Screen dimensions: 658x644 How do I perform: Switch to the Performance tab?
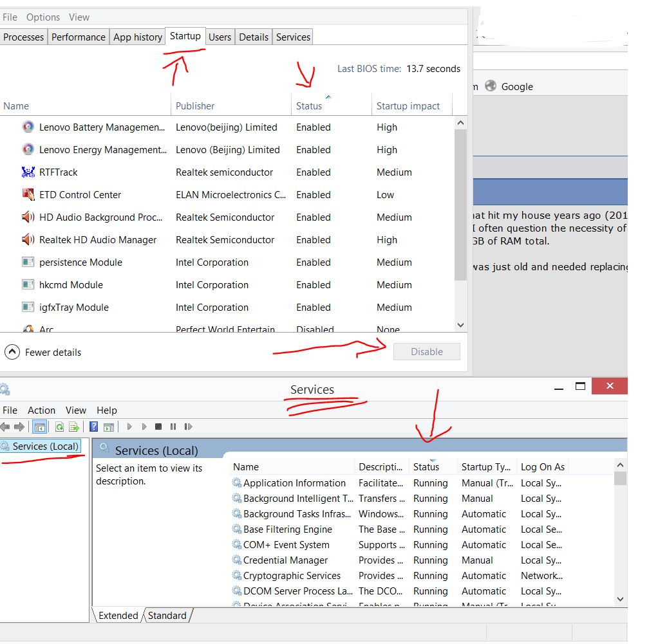pyautogui.click(x=79, y=37)
